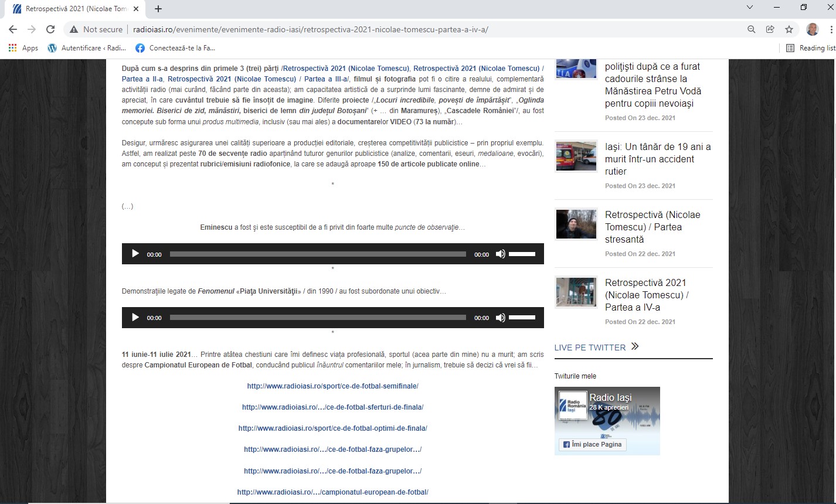
Task: Open the Chrome profile avatar
Action: pyautogui.click(x=812, y=29)
